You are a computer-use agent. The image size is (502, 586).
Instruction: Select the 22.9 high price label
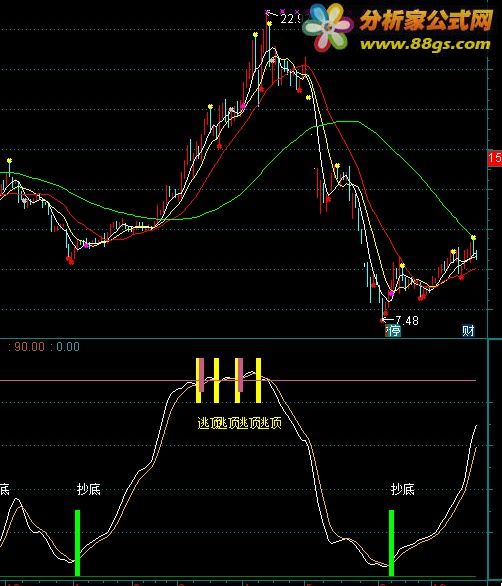coord(290,19)
